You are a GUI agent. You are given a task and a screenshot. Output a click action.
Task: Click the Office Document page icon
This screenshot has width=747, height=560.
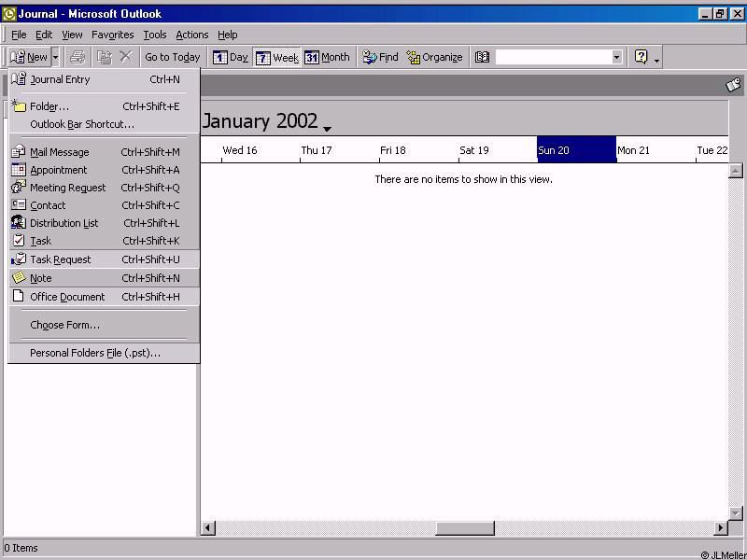click(19, 296)
